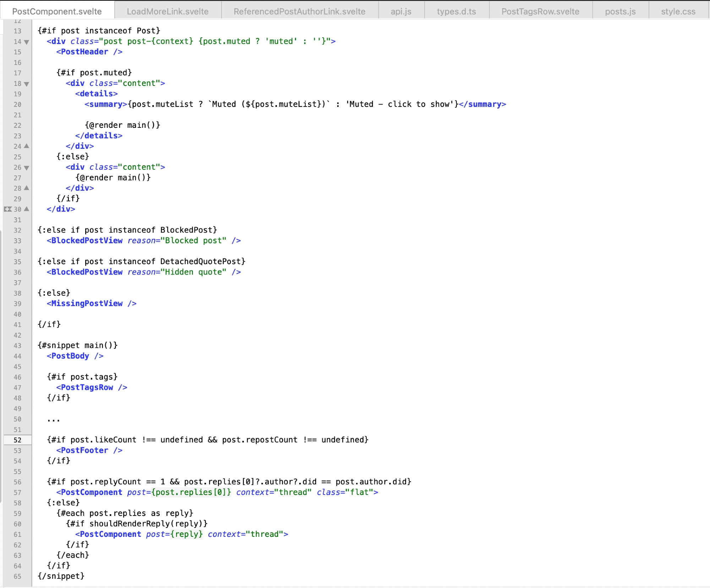The image size is (710, 588).
Task: Collapse the fold arrow at line 14
Action: pos(27,42)
